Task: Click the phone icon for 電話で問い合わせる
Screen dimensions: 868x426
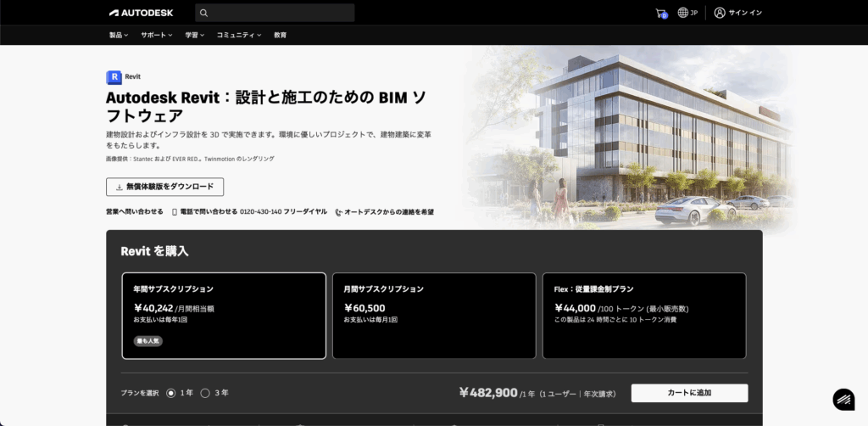Action: [175, 211]
